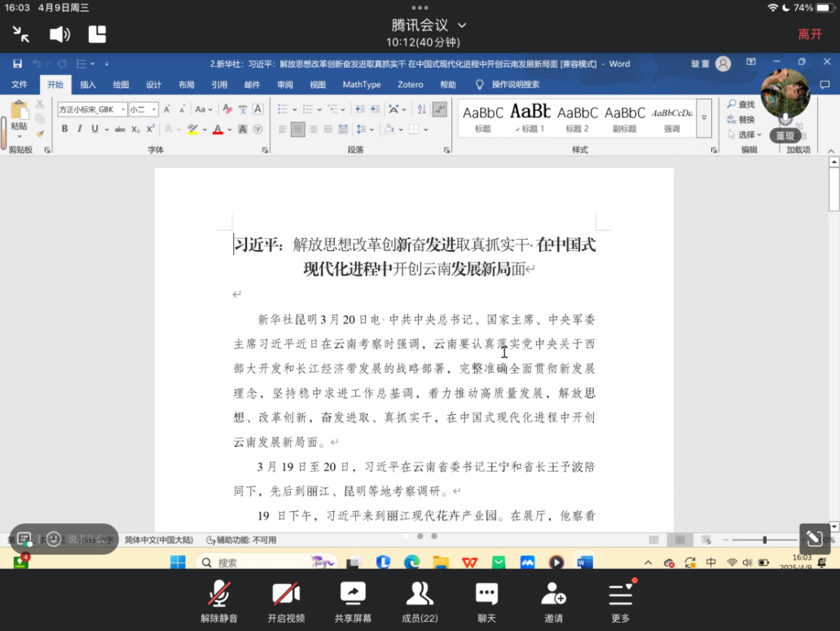Expand the font size dropdown 小二

pyautogui.click(x=153, y=109)
